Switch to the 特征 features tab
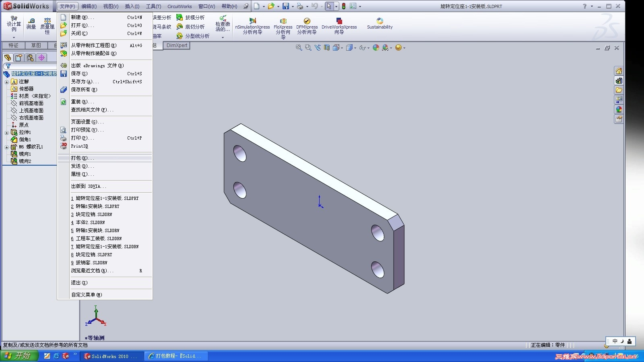The height and width of the screenshot is (362, 644). 13,45
